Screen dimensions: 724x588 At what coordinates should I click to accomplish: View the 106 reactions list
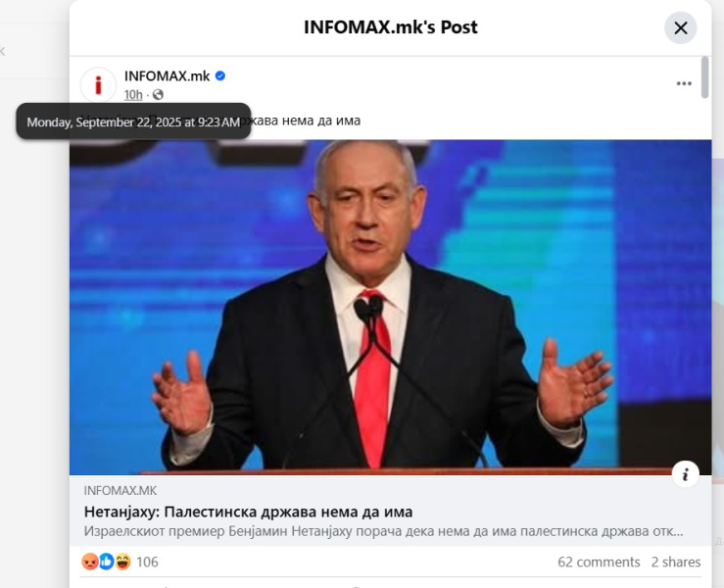coord(147,562)
